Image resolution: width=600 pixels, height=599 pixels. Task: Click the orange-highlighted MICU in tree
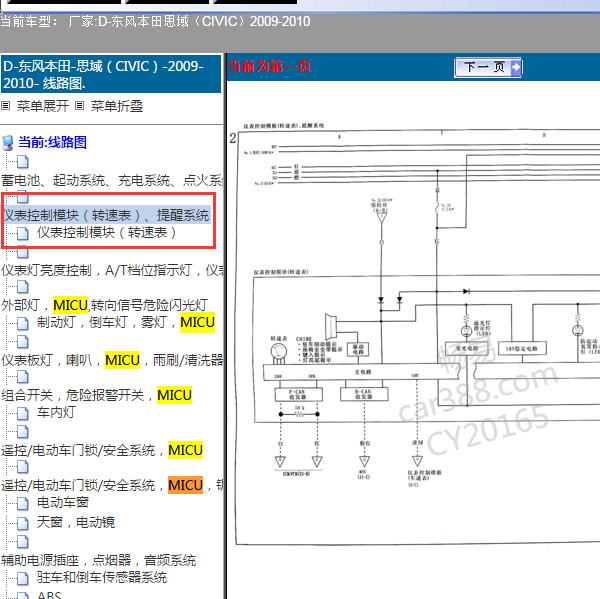pyautogui.click(x=186, y=485)
